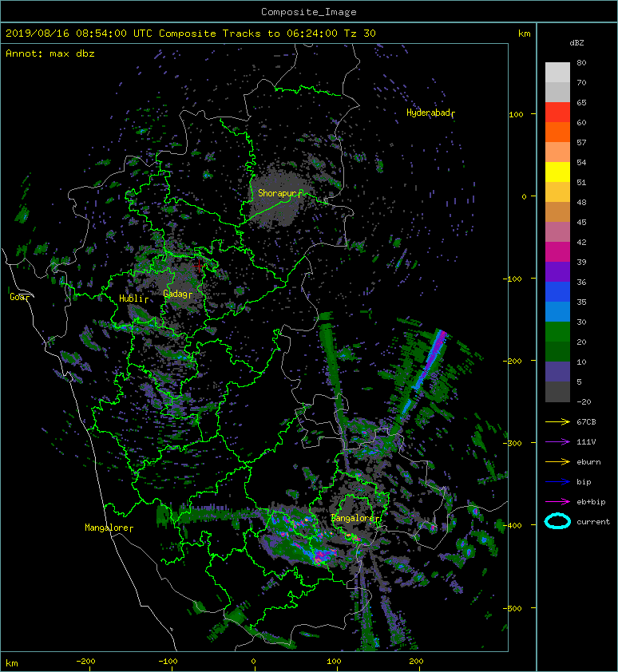The width and height of the screenshot is (618, 672).
Task: Click the 'Annot: max dbz' annotation
Action: tap(50, 53)
